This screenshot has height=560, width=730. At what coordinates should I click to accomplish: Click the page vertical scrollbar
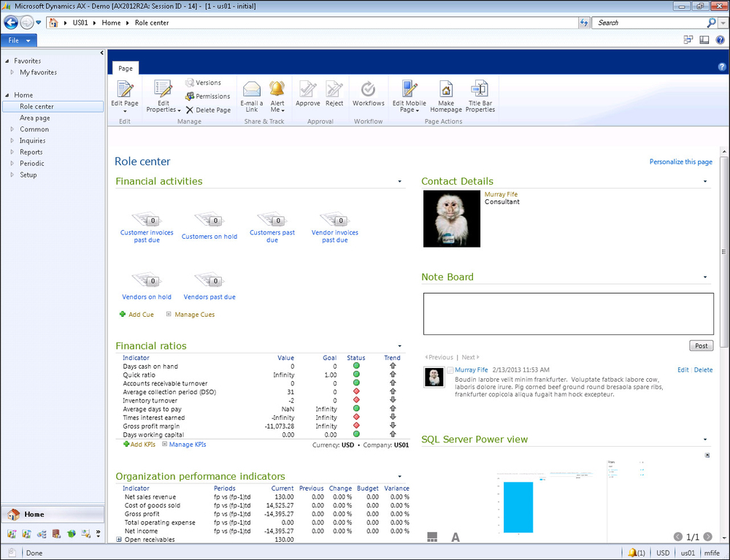coord(724,252)
